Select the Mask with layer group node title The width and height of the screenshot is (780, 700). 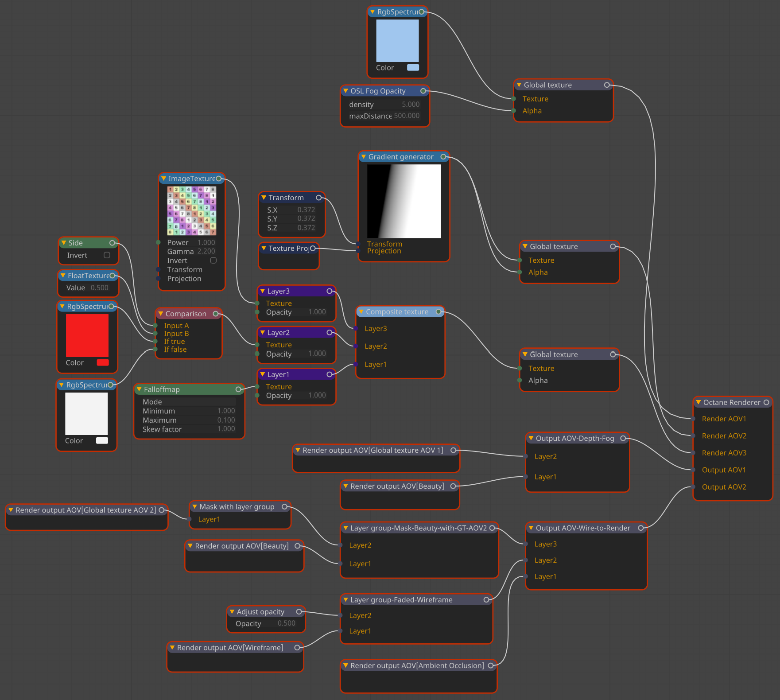pos(237,507)
